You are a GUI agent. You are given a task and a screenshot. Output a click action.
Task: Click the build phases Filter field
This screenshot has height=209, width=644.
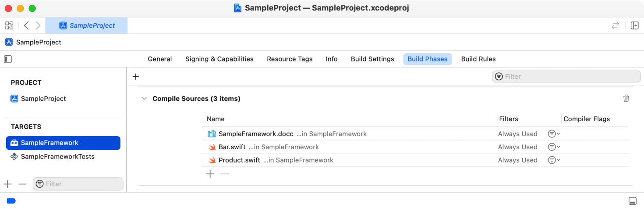(x=570, y=76)
